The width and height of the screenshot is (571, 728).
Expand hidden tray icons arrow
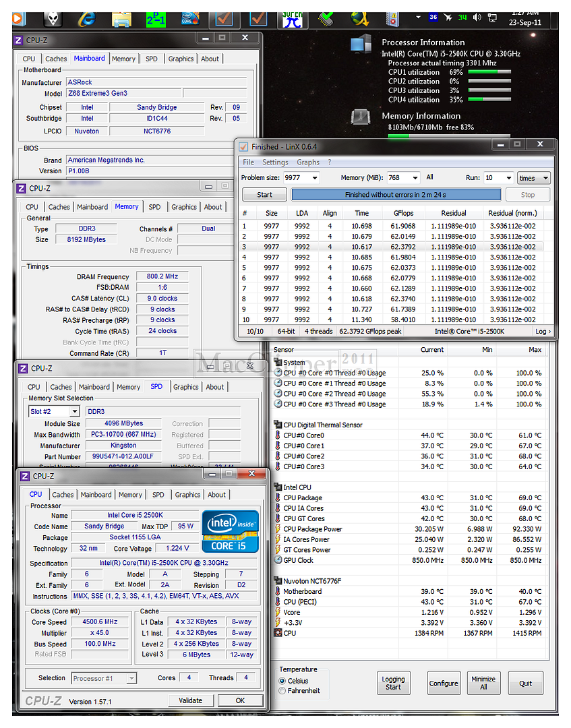coord(418,17)
